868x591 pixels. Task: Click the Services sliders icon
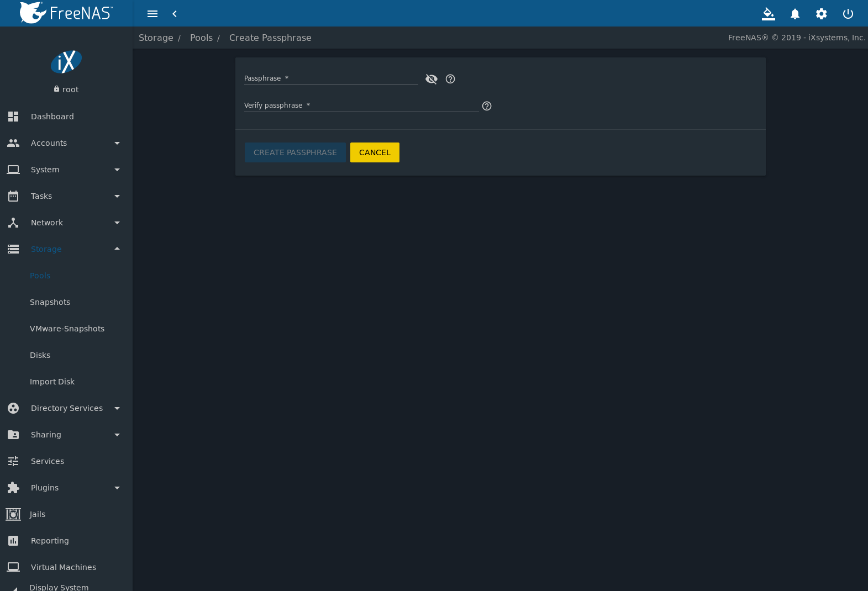[13, 461]
